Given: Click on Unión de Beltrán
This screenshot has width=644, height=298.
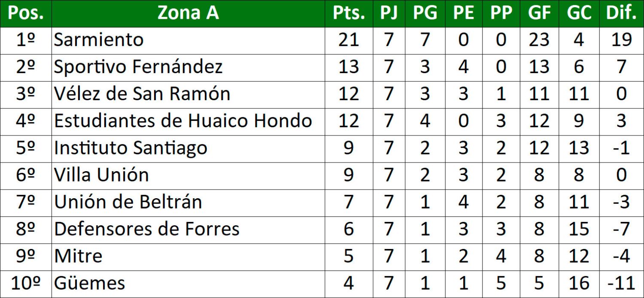Looking at the screenshot, I should (x=128, y=202).
